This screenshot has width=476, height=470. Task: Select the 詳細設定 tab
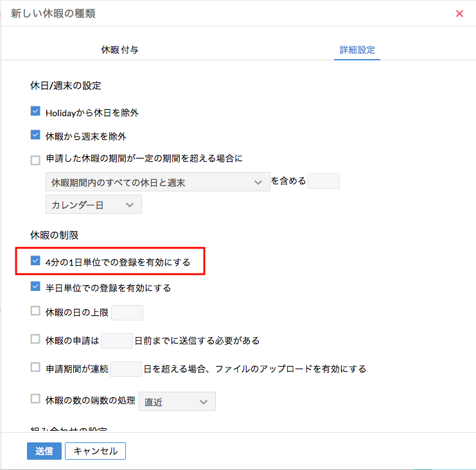tap(357, 49)
